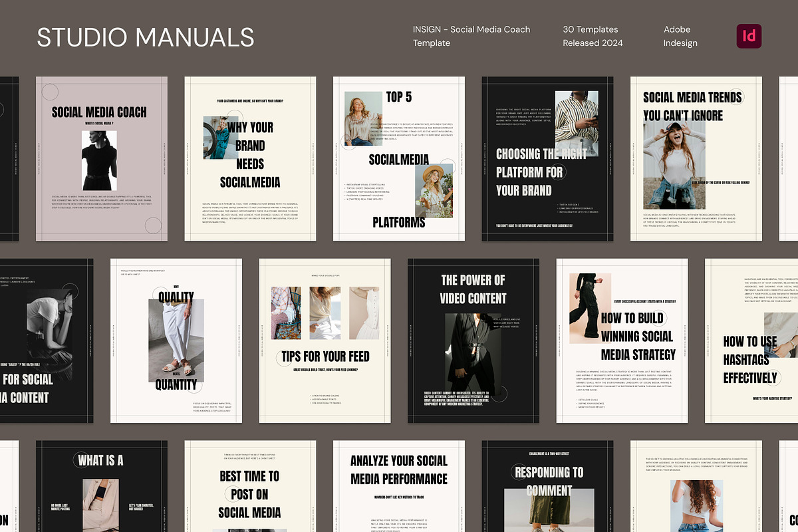Click the 'PLATFORMS' heading on Top 5 template
The height and width of the screenshot is (532, 798).
tap(399, 222)
